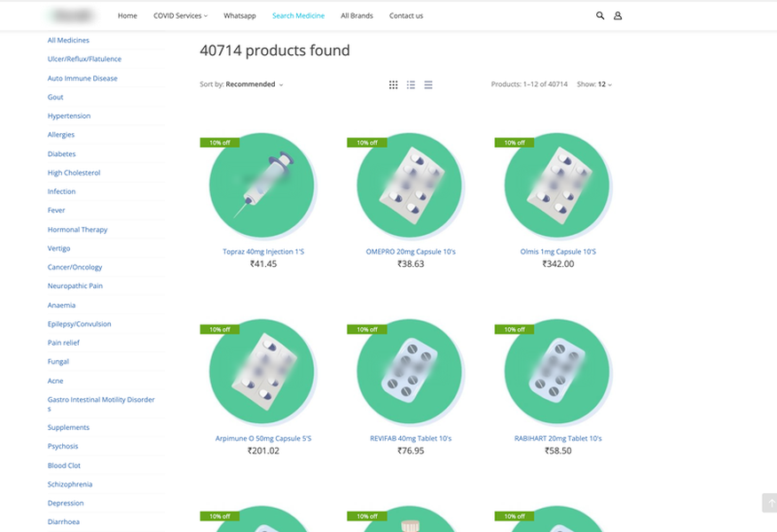777x532 pixels.
Task: Select the Supplements category
Action: (x=68, y=428)
